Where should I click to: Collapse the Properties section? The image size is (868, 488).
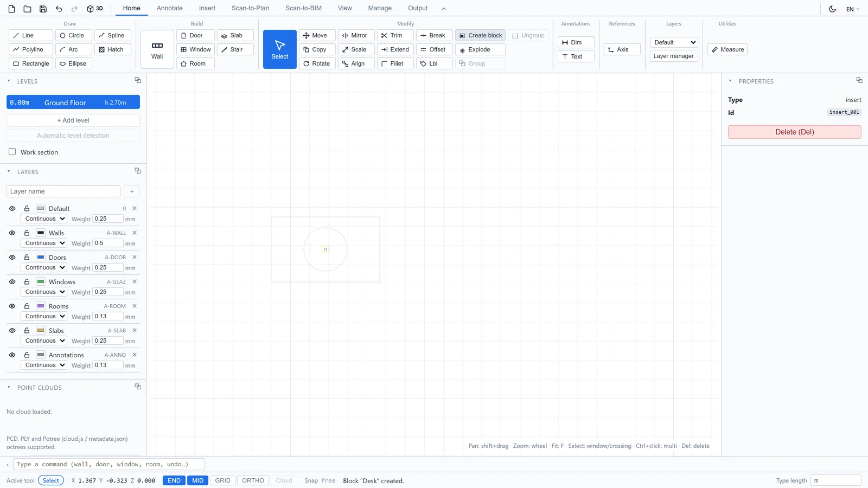pos(730,81)
